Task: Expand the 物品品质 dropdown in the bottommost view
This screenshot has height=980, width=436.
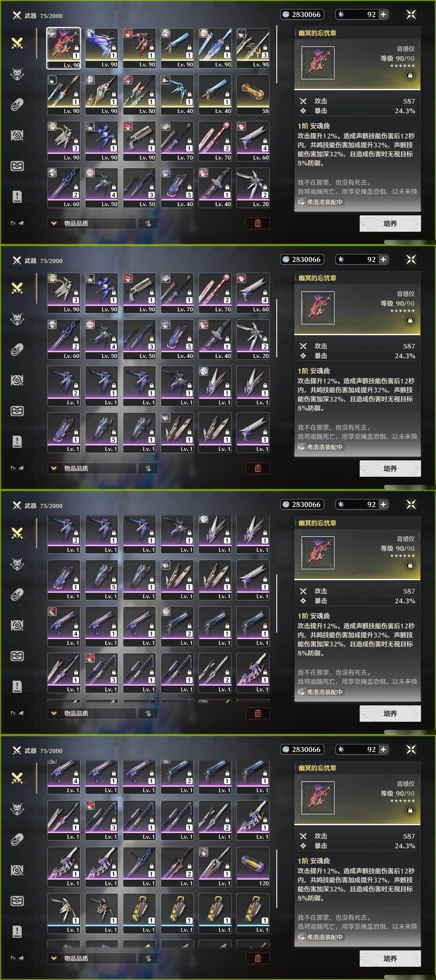Action: [x=92, y=958]
